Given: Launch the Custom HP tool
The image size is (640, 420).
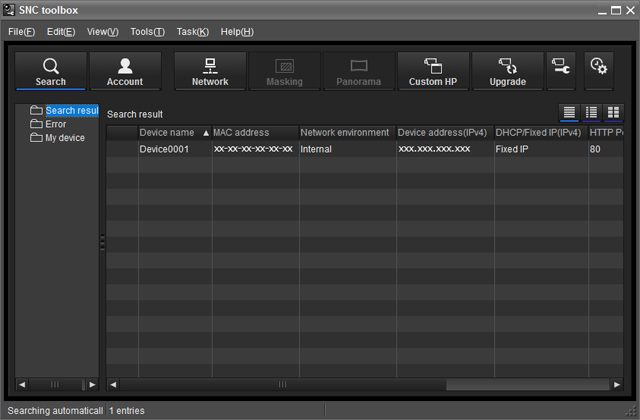Looking at the screenshot, I should click(x=433, y=71).
